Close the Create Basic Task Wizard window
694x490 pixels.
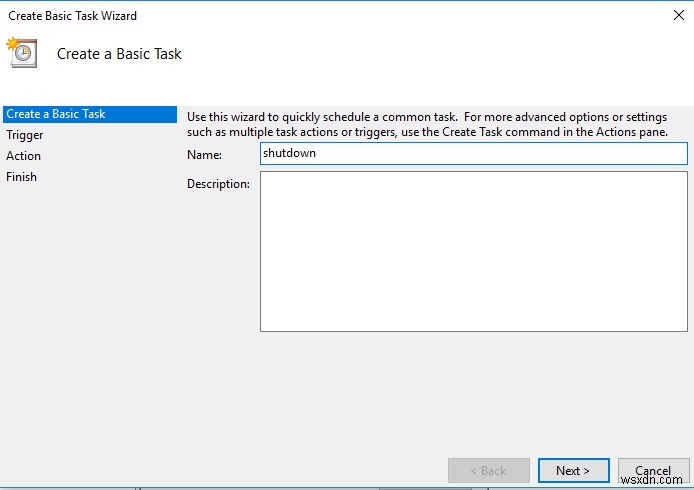pos(680,15)
